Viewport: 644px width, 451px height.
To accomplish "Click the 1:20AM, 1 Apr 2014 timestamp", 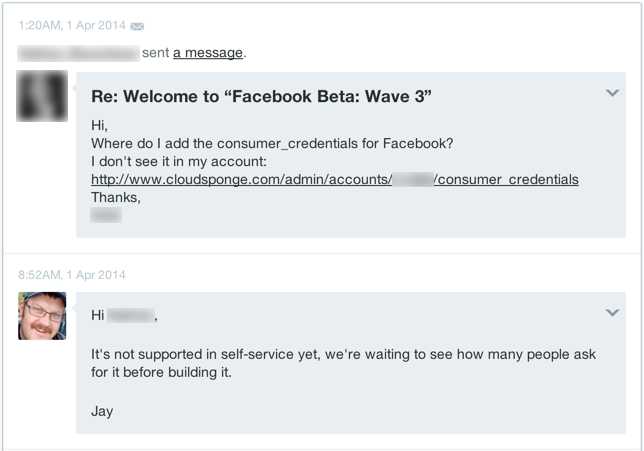I will (72, 25).
